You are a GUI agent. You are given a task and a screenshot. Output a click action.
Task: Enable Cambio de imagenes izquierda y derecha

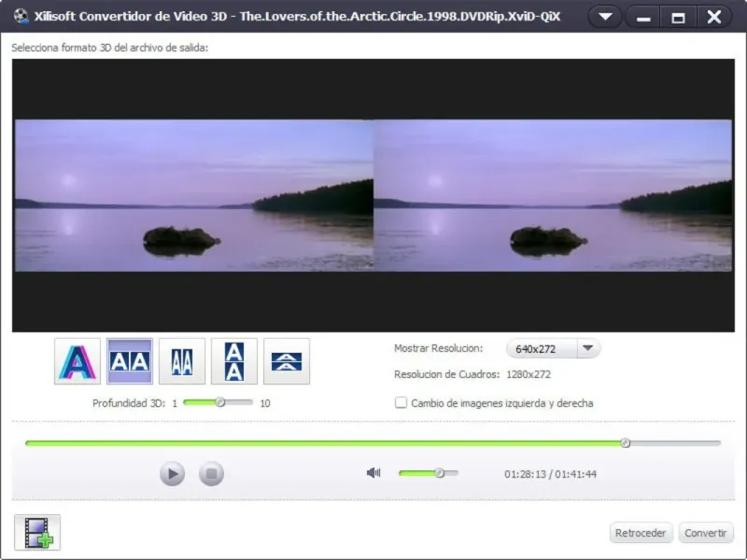click(x=402, y=403)
